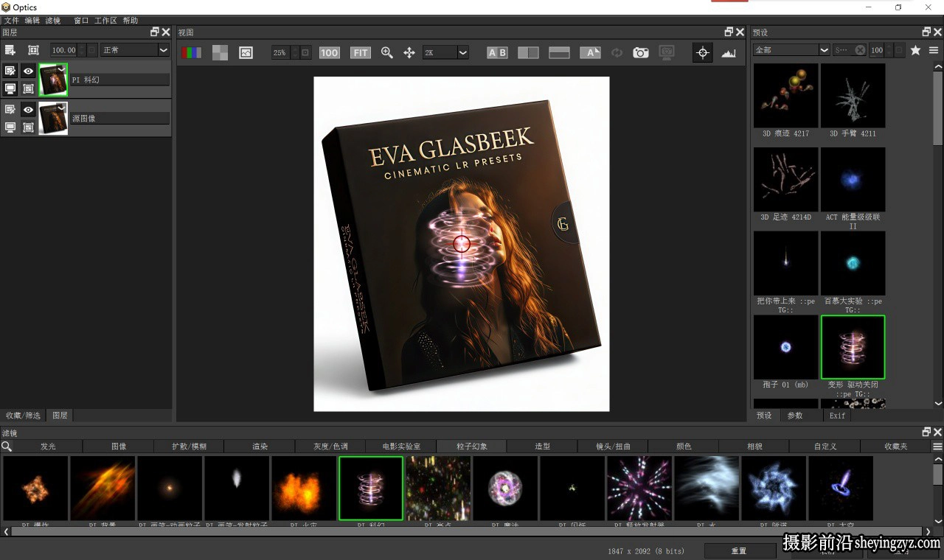Viewport: 944px width, 560px height.
Task: Select the 颜色 filter category
Action: pyautogui.click(x=684, y=447)
